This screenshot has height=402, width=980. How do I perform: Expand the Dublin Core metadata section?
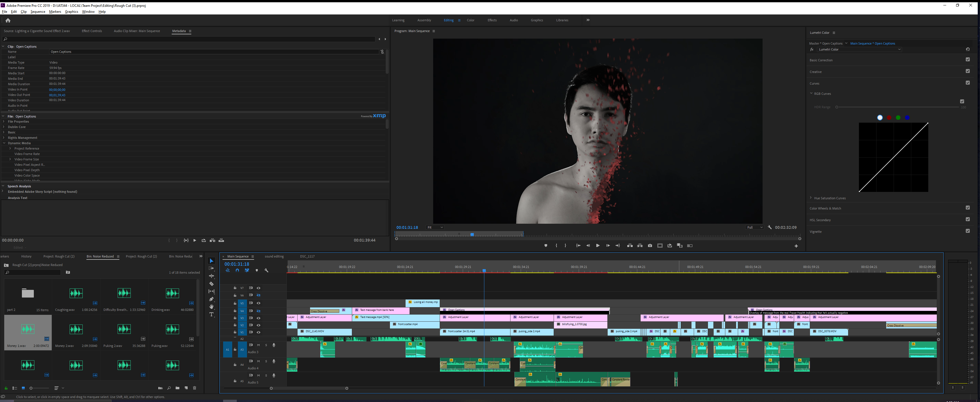pos(4,127)
